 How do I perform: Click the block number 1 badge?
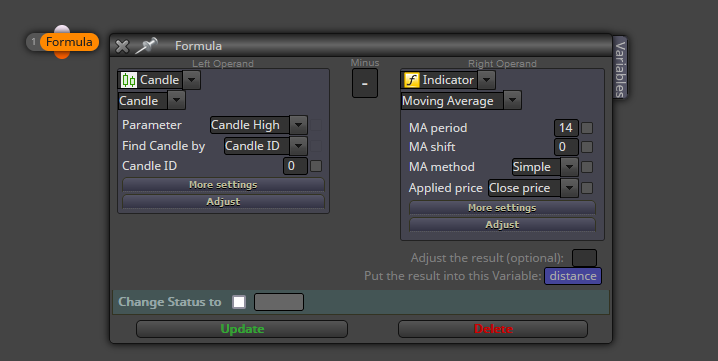[x=33, y=42]
